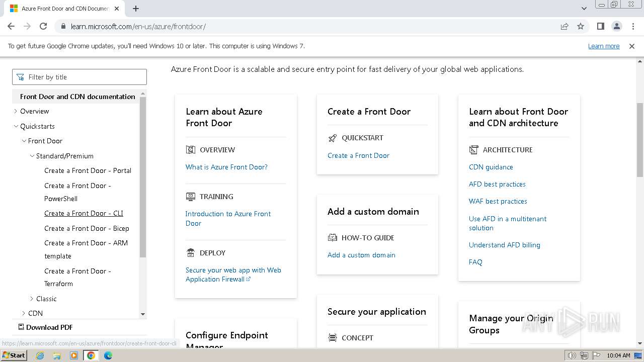
Task: Open Introduction to Azure Front Door training
Action: (x=228, y=218)
